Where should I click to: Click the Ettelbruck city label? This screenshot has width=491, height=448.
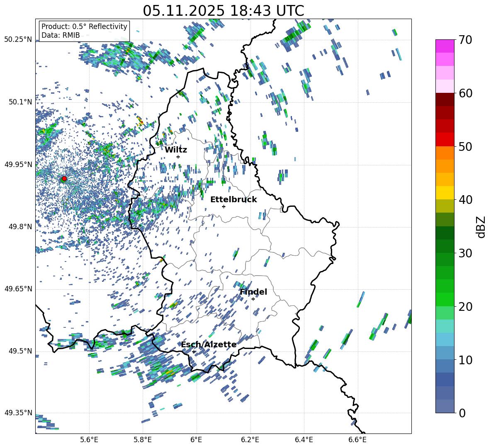(233, 200)
